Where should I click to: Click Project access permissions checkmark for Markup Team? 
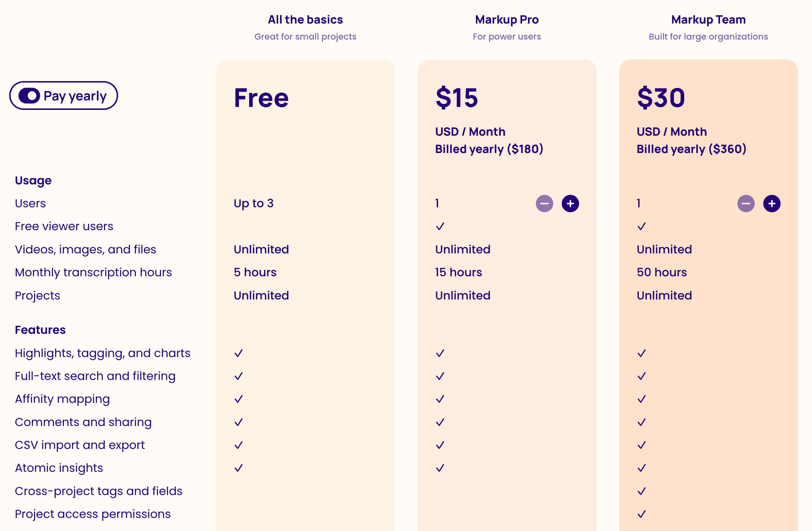pyautogui.click(x=642, y=514)
